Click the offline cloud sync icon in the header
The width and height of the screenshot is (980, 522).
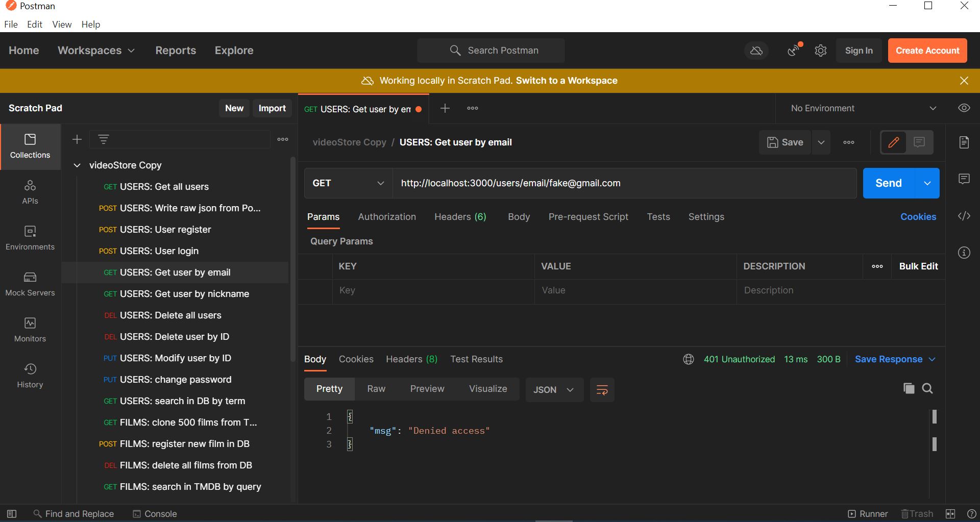(x=756, y=51)
